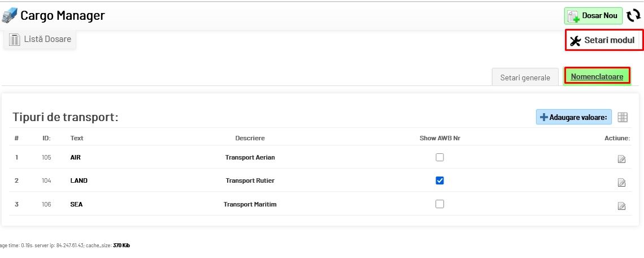Edit the LAND transport row
This screenshot has height=258, width=644.
click(x=621, y=182)
